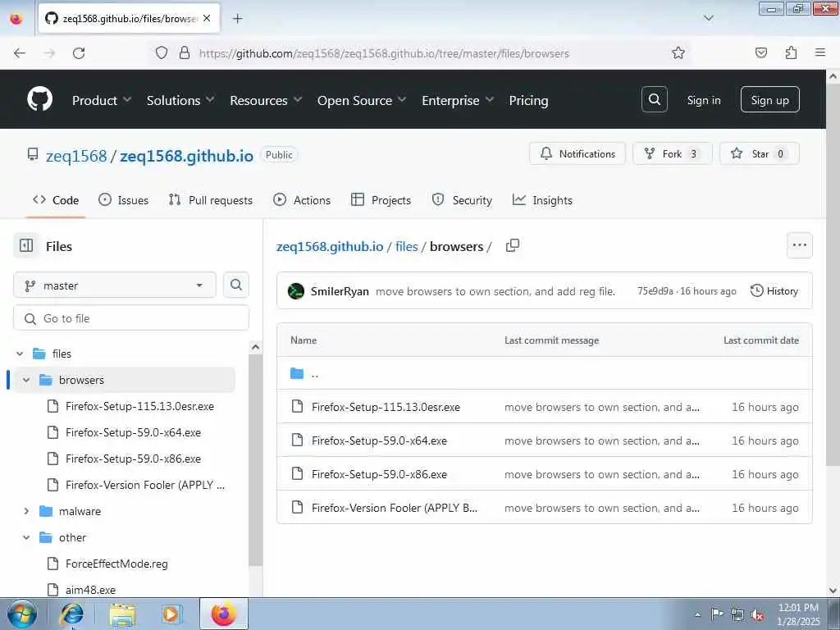The width and height of the screenshot is (840, 630).
Task: Click the Pricing link in the header
Action: point(528,100)
